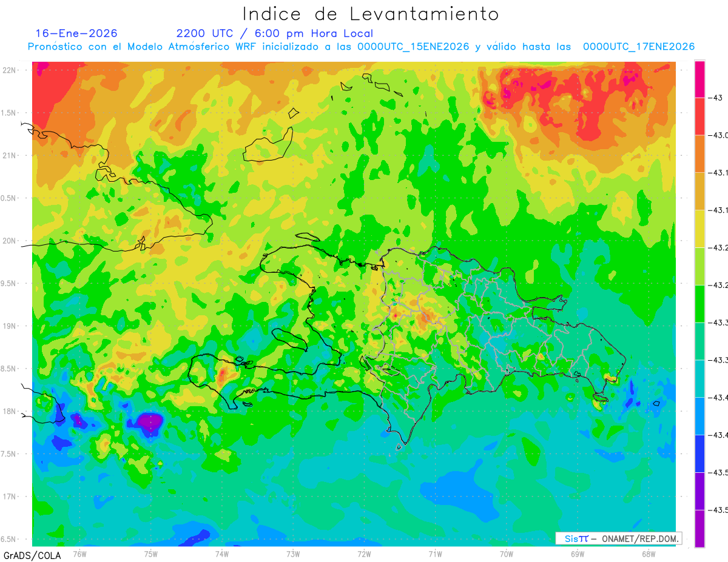Click the "76W" longitude label
This screenshot has width=728, height=562.
79,554
